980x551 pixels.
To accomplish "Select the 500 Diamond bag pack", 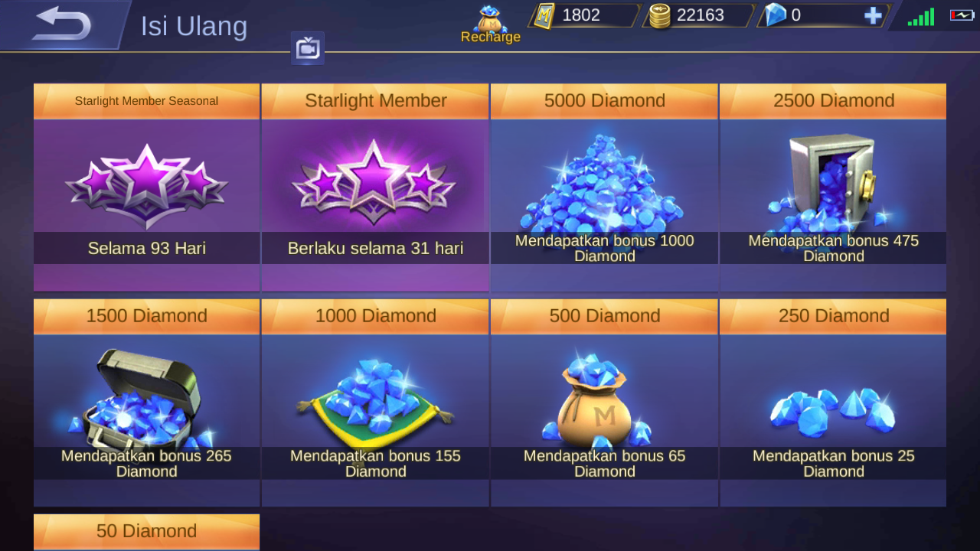I will coord(604,403).
